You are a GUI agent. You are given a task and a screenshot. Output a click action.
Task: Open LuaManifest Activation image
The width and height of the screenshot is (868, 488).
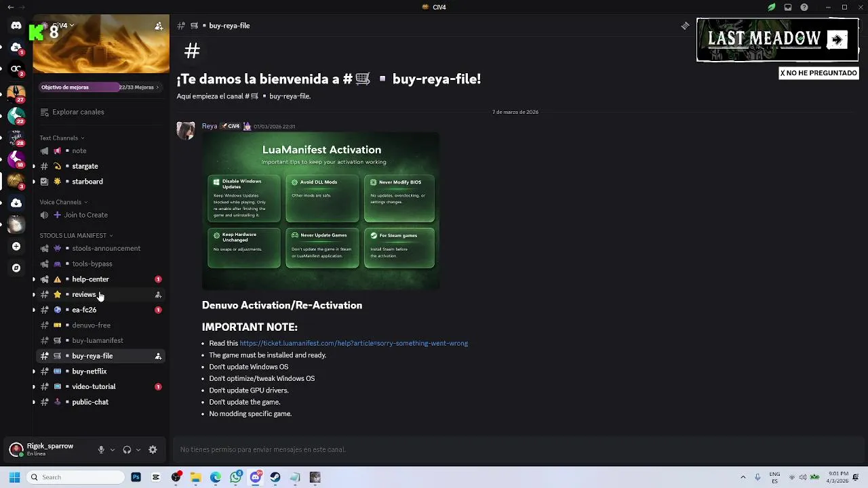pyautogui.click(x=321, y=211)
